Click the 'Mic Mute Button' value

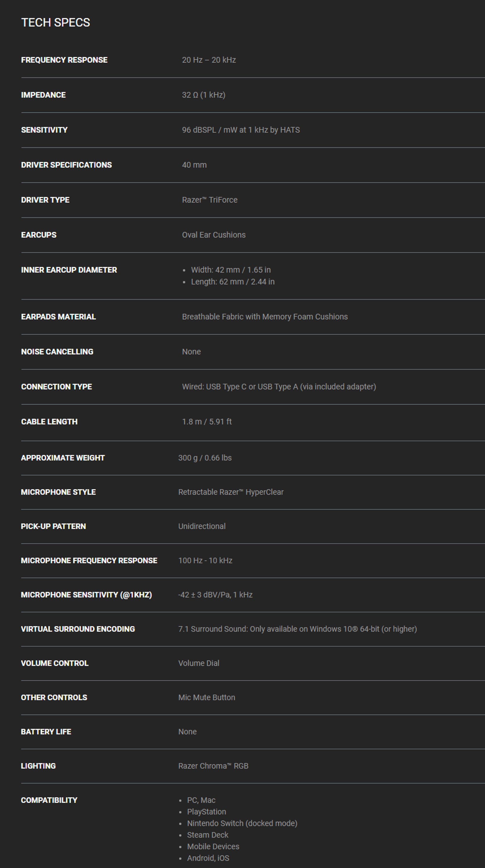point(207,698)
